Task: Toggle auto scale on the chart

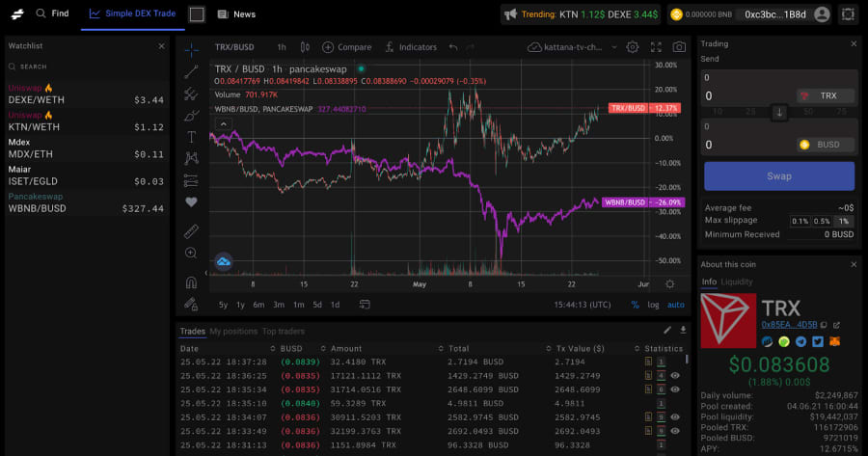Action: click(x=676, y=305)
